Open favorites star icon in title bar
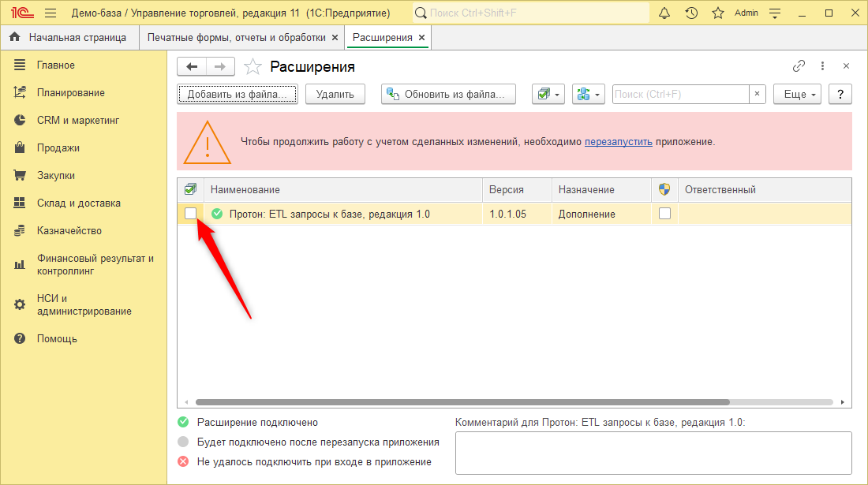The width and height of the screenshot is (868, 485). coord(718,13)
